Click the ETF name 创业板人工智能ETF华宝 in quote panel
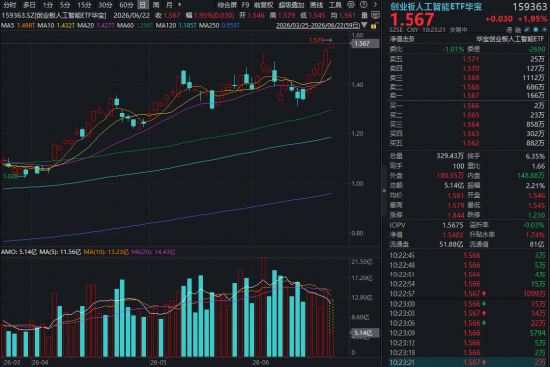 tap(436, 6)
